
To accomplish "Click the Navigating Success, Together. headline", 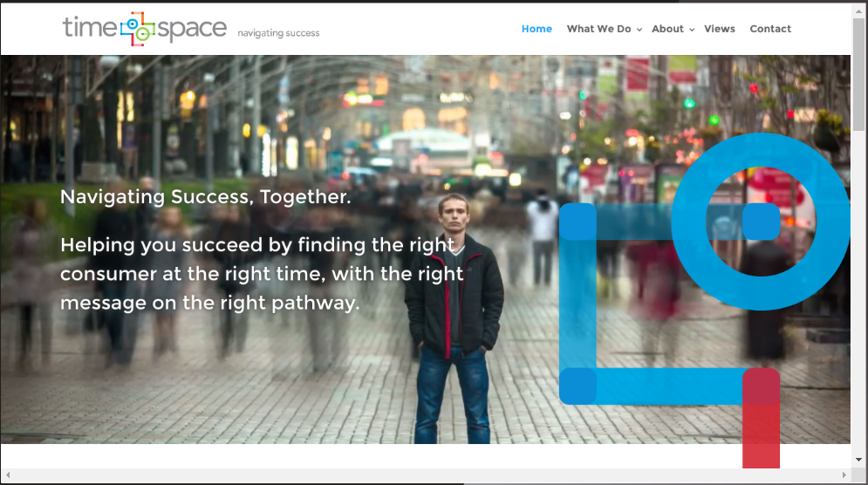I will coord(205,196).
